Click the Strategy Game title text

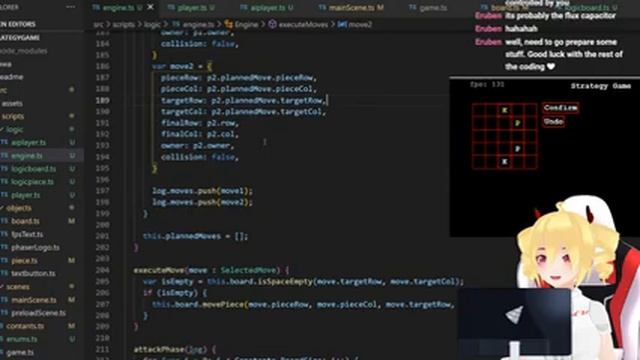(x=600, y=86)
